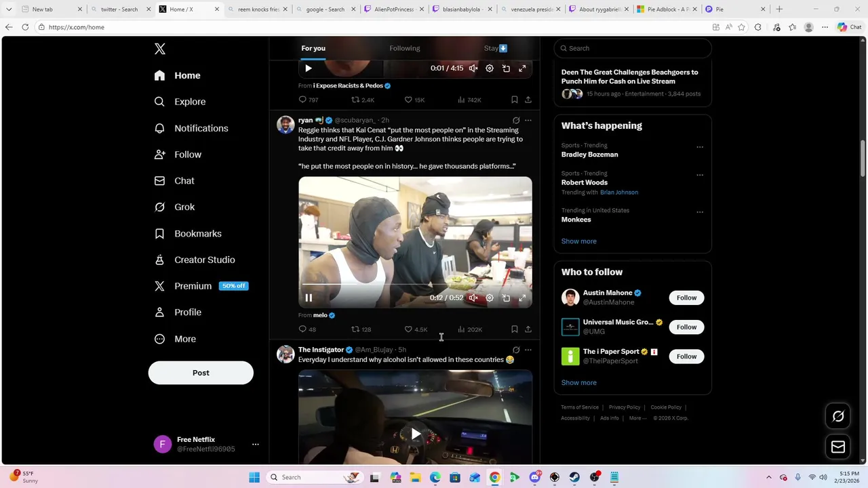Open the More menu in sidebar
This screenshot has width=868, height=488.
[176, 339]
